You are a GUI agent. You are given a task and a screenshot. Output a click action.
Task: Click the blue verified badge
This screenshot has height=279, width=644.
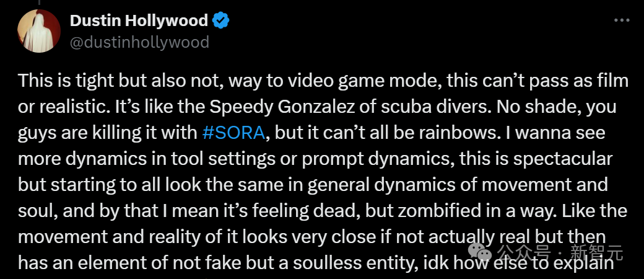pos(221,20)
